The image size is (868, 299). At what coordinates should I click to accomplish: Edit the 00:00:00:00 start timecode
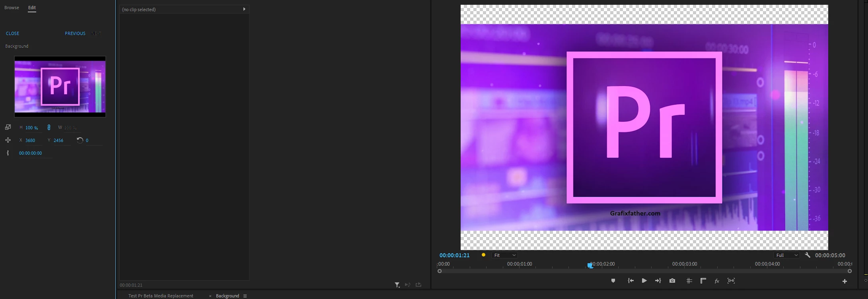31,153
